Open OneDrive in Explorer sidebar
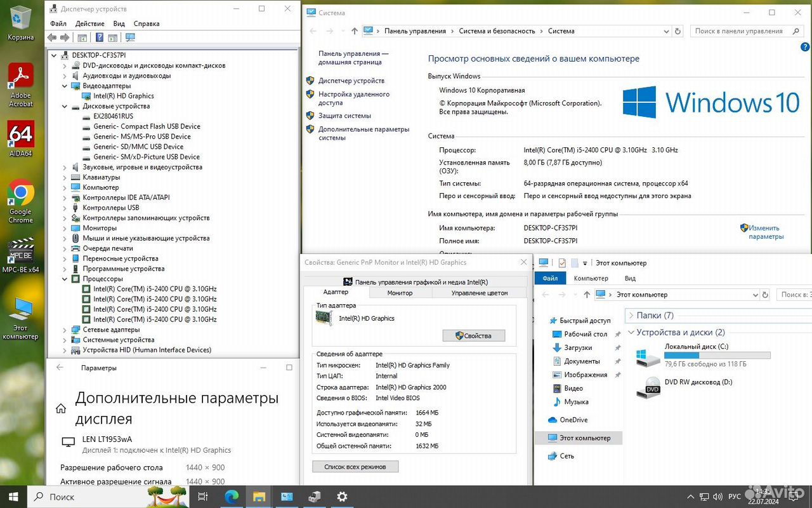The height and width of the screenshot is (508, 812). [573, 420]
